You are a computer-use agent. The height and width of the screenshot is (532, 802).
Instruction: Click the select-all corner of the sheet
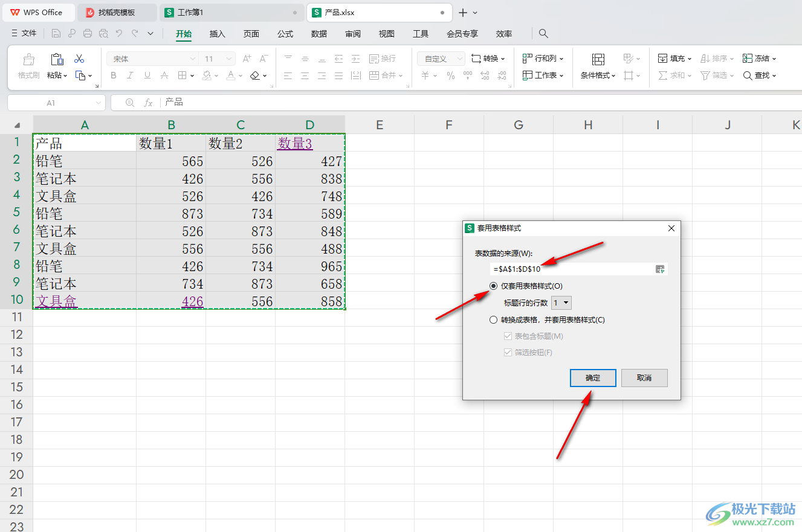pos(17,125)
